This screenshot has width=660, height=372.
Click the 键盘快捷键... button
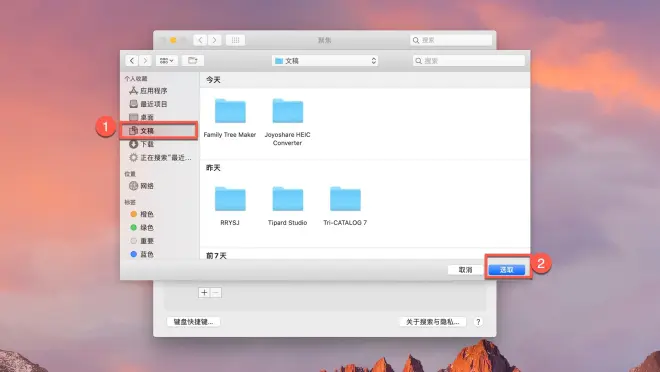pos(194,322)
